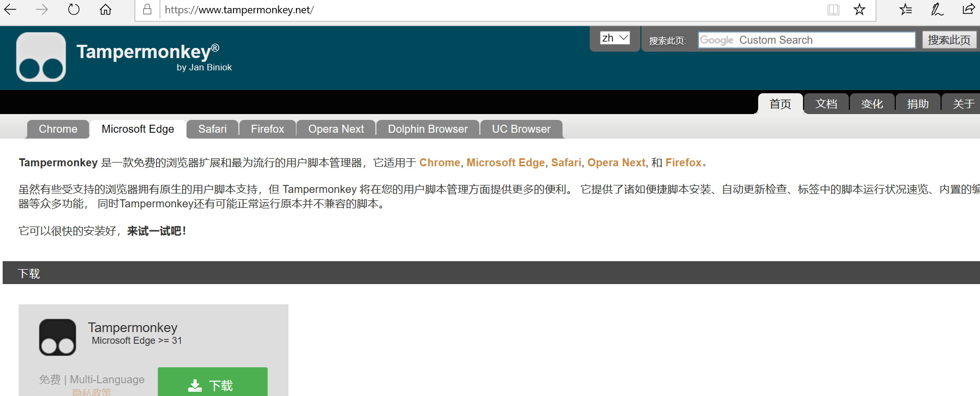Switch to the UC Browser tab
Viewport: 980px width, 396px height.
pyautogui.click(x=521, y=129)
